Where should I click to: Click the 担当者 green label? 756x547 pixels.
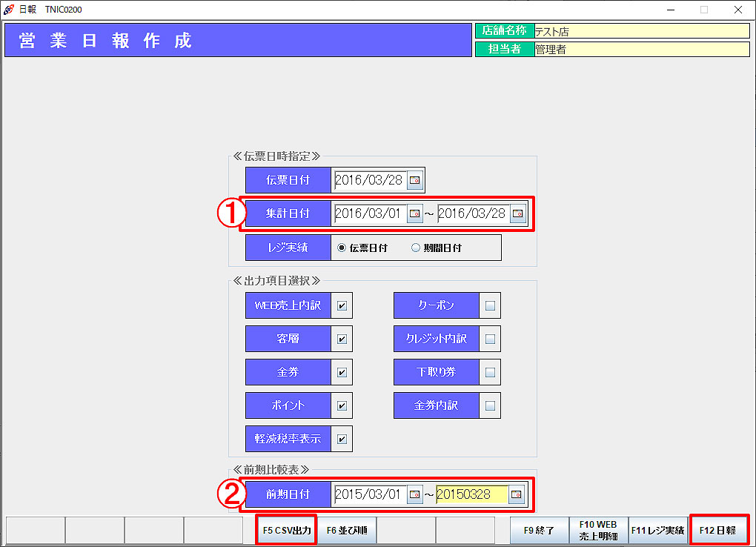505,49
